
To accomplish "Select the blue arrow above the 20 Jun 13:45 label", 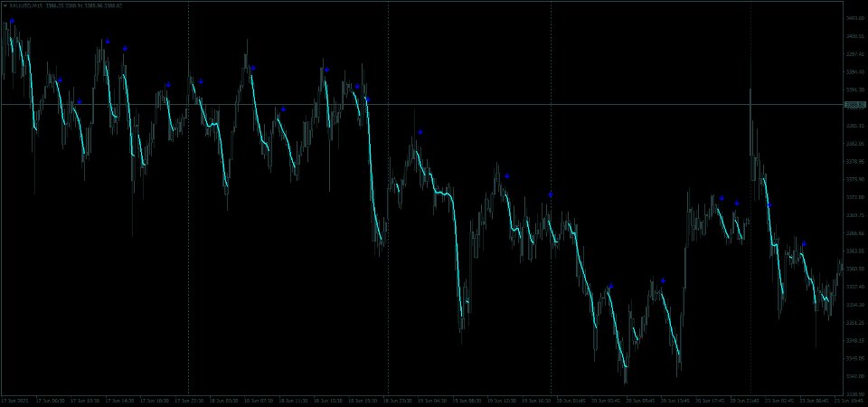I will (663, 280).
